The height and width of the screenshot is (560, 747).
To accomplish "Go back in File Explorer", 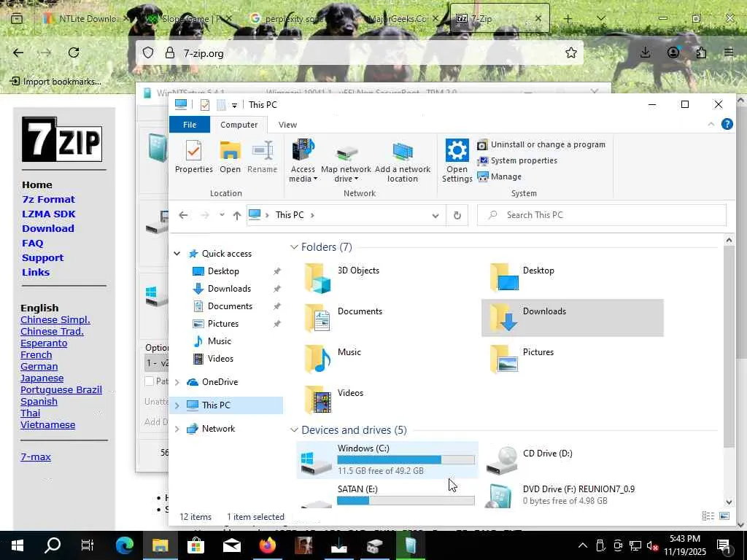I will click(x=183, y=215).
